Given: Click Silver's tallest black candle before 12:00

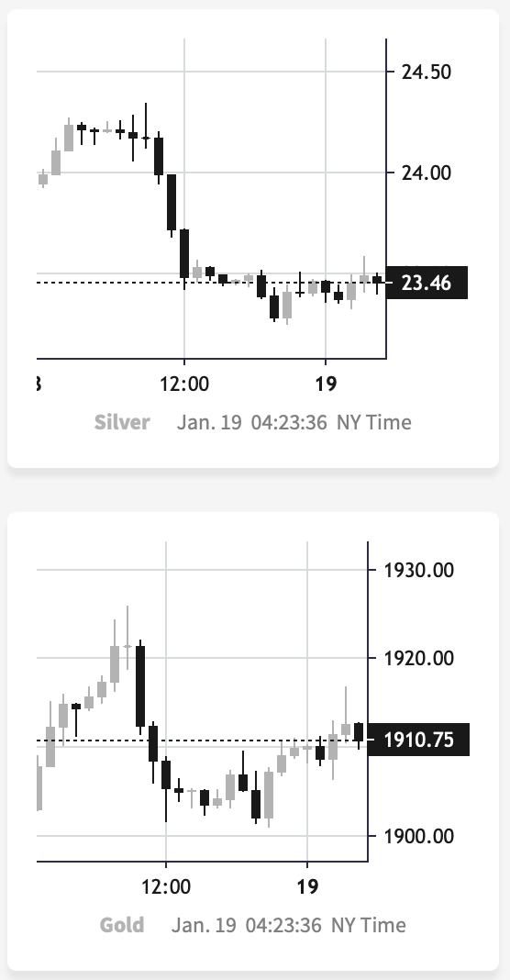Looking at the screenshot, I should click(x=172, y=203).
